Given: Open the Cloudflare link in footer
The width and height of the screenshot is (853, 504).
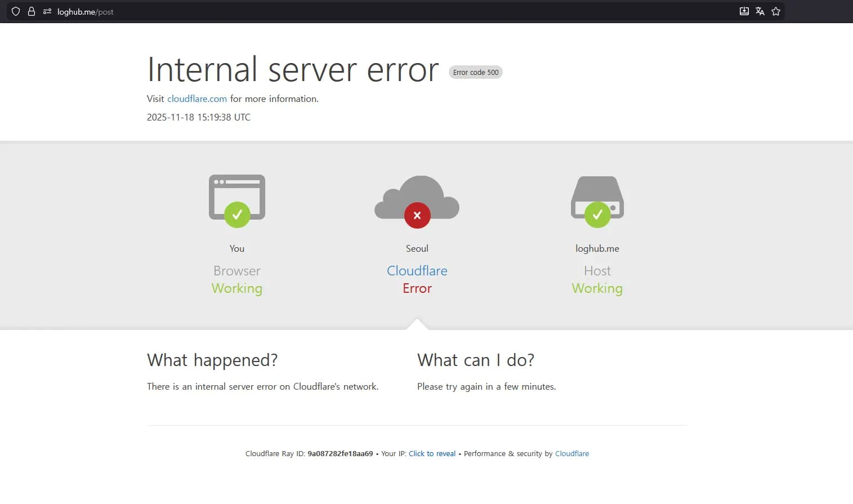Looking at the screenshot, I should tap(571, 453).
